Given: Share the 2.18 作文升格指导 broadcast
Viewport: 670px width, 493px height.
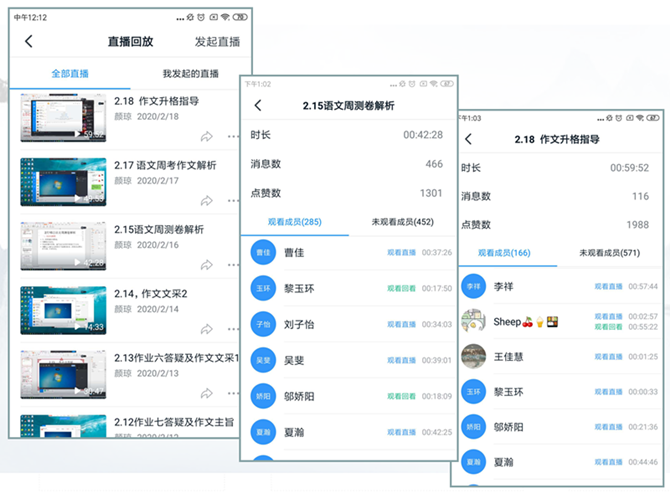Looking at the screenshot, I should 207,136.
